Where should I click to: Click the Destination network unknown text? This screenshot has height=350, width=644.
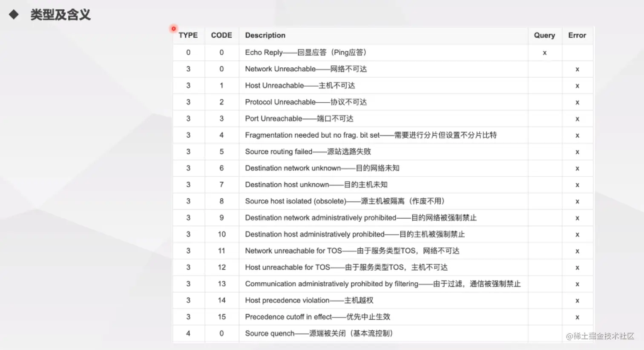click(322, 168)
